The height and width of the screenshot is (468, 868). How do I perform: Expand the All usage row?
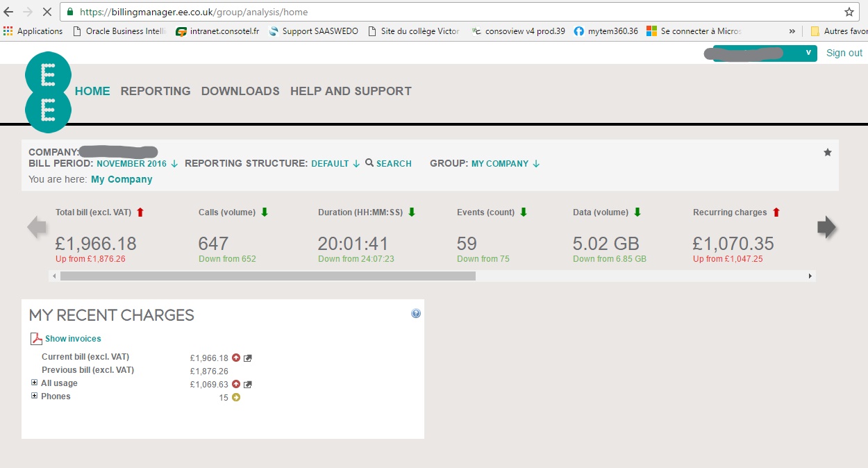click(x=35, y=383)
